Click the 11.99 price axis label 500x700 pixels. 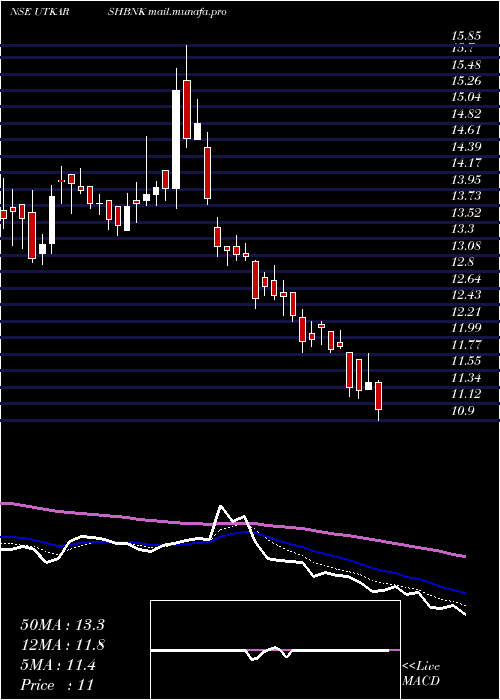[x=466, y=328]
